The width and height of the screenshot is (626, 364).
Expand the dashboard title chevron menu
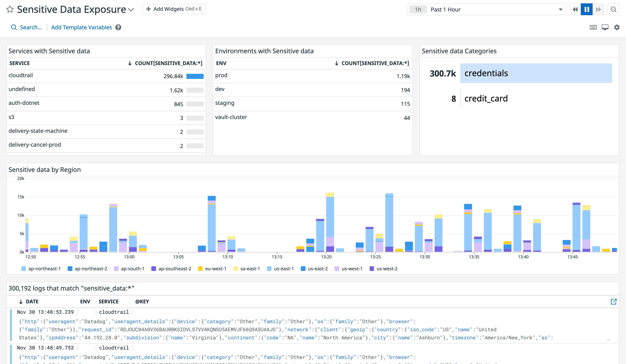[x=131, y=10]
